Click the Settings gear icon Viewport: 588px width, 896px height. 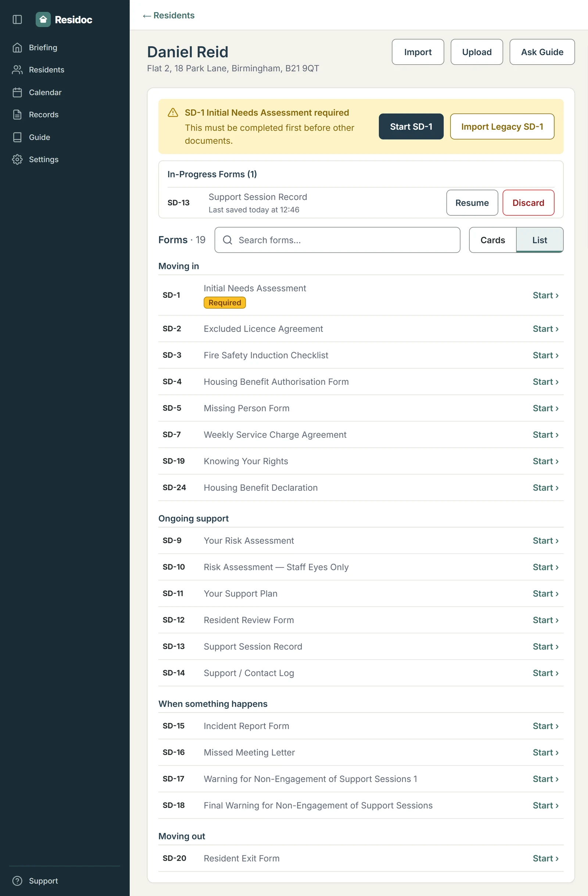tap(17, 159)
